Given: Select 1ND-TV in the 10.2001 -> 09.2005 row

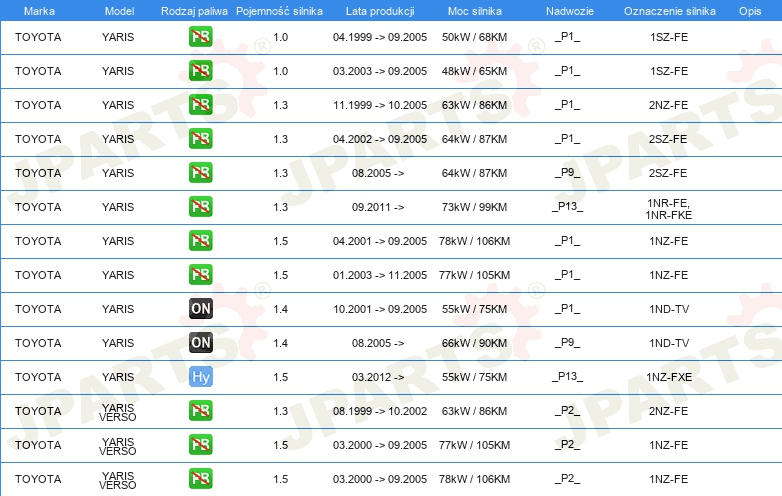Looking at the screenshot, I should (669, 309).
